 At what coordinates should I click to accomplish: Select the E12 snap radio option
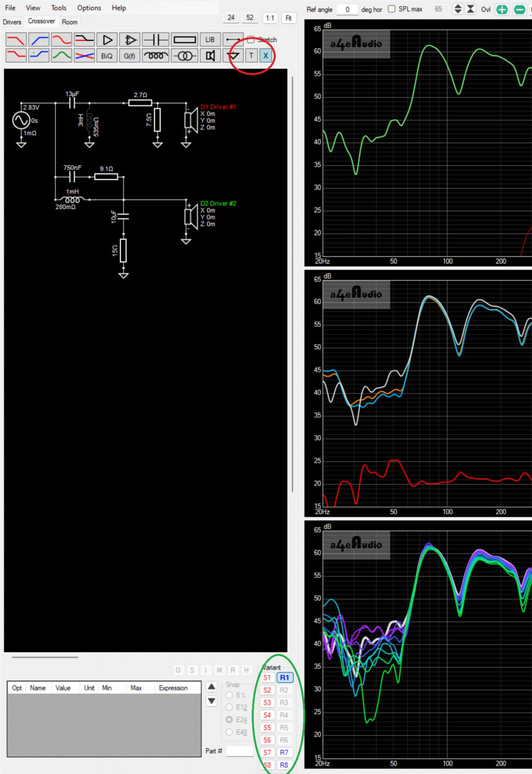click(x=230, y=707)
